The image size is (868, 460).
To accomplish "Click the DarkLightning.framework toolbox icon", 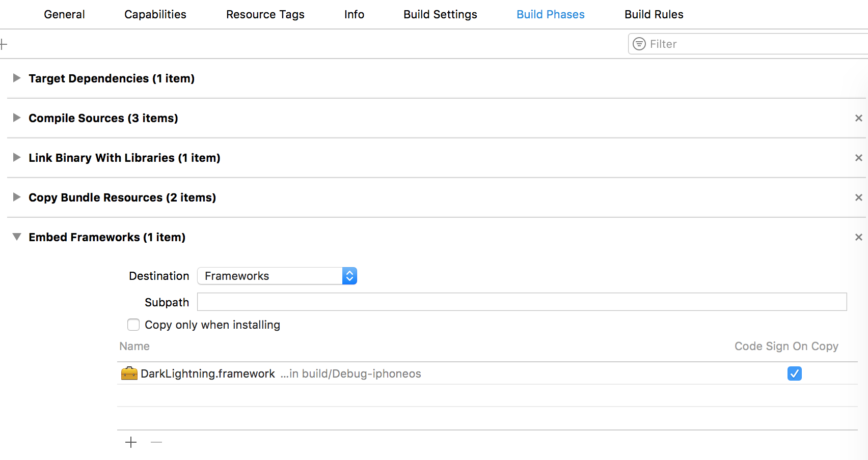I will tap(129, 373).
